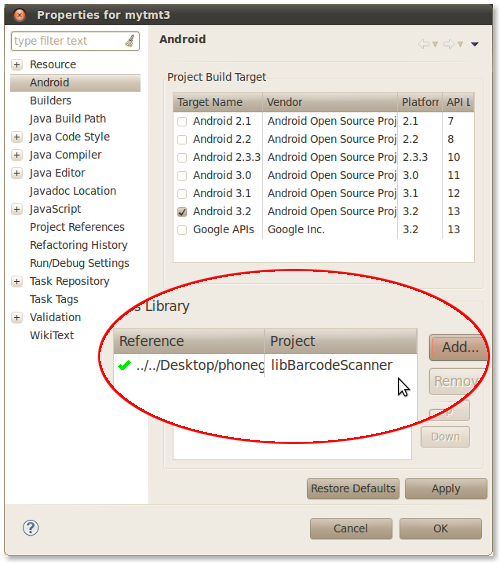Check the Android 2.1 target checkbox
Viewport: 500px width, 563px height.
pyautogui.click(x=182, y=122)
